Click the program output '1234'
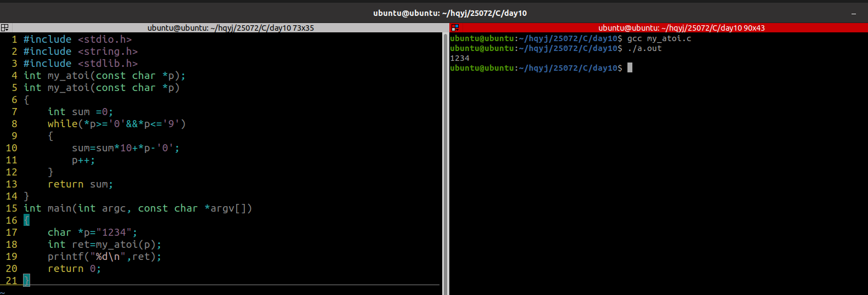The height and width of the screenshot is (295, 868). [x=460, y=58]
